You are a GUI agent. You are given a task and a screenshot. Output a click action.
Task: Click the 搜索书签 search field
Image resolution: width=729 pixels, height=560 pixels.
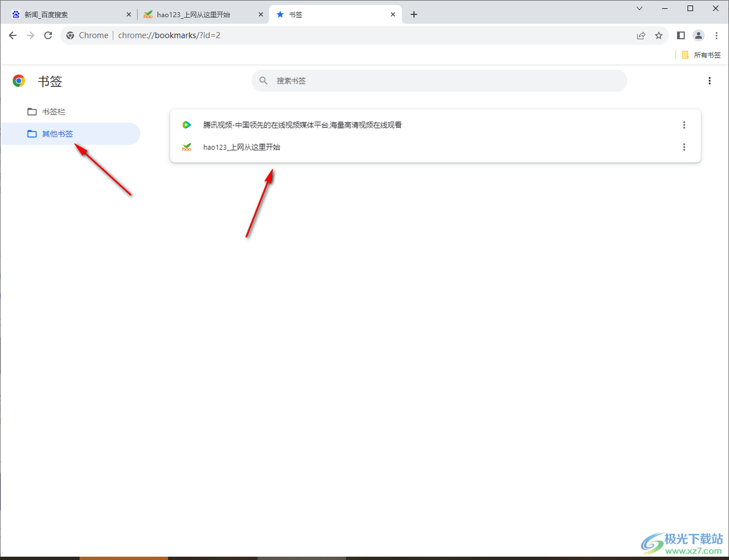(439, 81)
